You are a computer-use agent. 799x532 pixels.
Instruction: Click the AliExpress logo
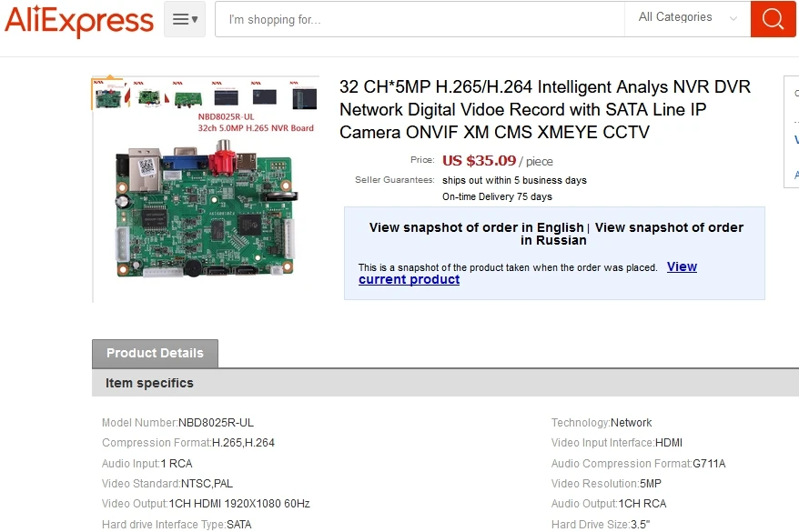pyautogui.click(x=79, y=20)
